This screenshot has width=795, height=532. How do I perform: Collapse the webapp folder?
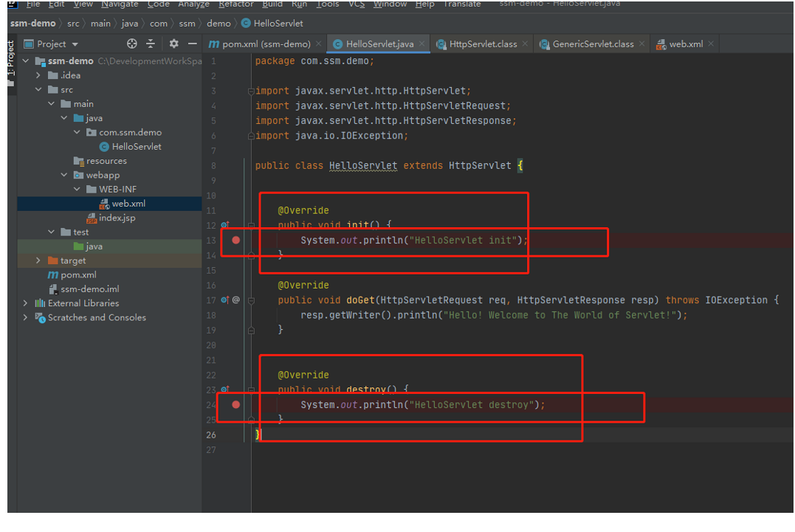[x=64, y=175]
